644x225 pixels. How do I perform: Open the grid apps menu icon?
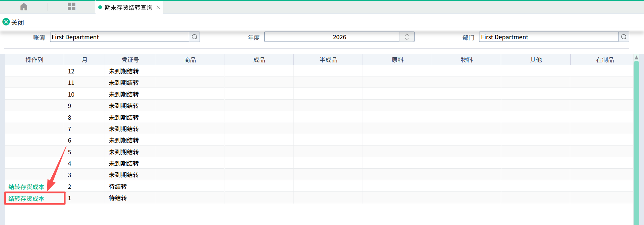[71, 7]
